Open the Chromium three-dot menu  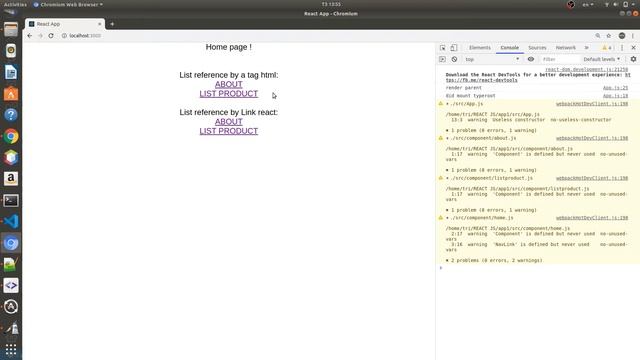tap(633, 36)
